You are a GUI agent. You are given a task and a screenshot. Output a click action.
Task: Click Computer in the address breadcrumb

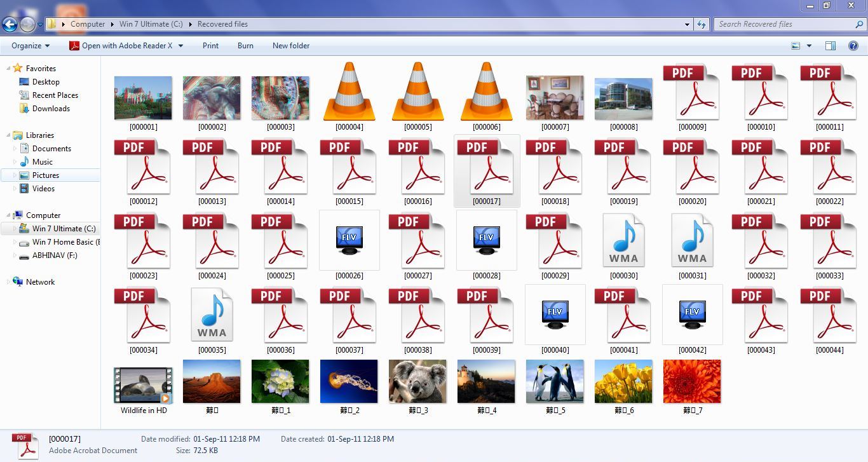[x=88, y=24]
